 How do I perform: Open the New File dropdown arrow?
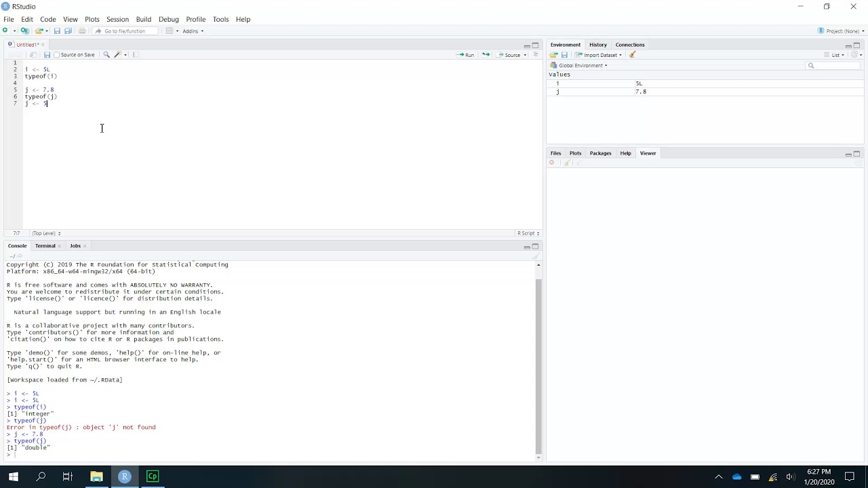14,30
